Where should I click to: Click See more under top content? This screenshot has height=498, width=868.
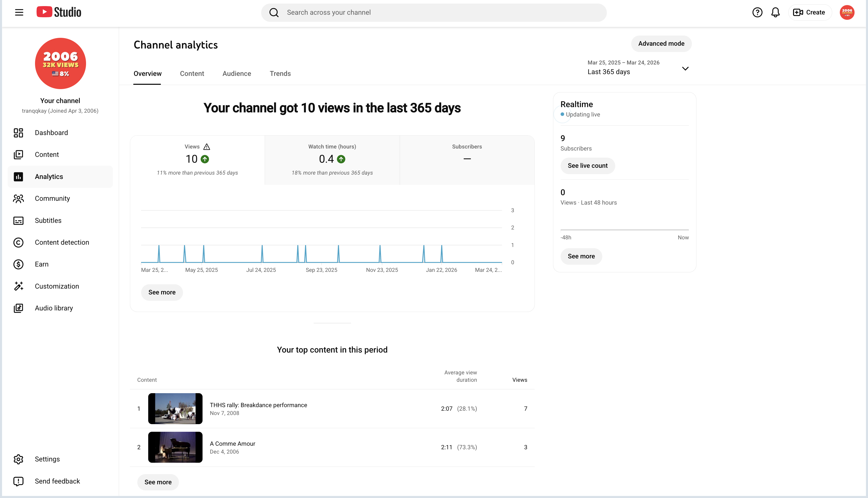[x=158, y=482]
